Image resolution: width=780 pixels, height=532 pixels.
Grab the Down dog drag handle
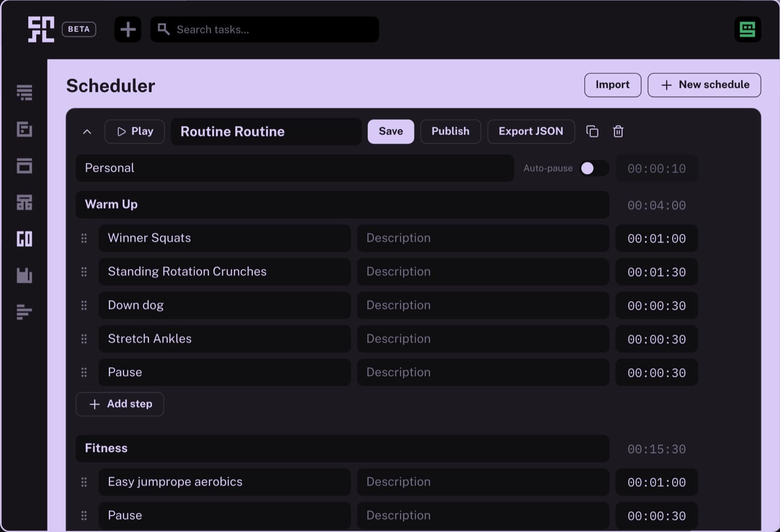tap(84, 305)
